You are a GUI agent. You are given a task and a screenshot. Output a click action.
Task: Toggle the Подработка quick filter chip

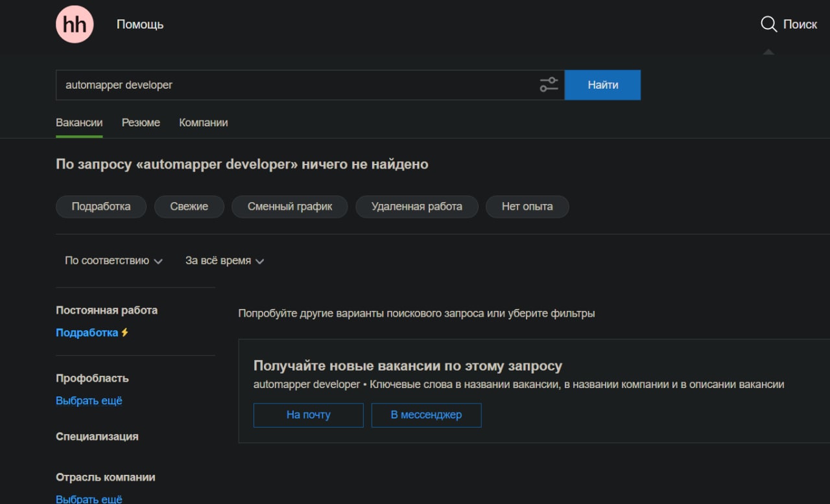[101, 207]
